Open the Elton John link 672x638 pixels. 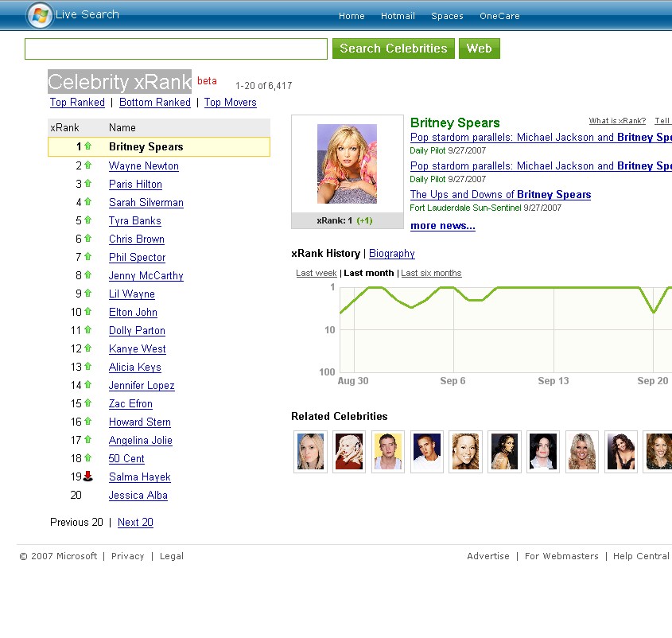(133, 313)
